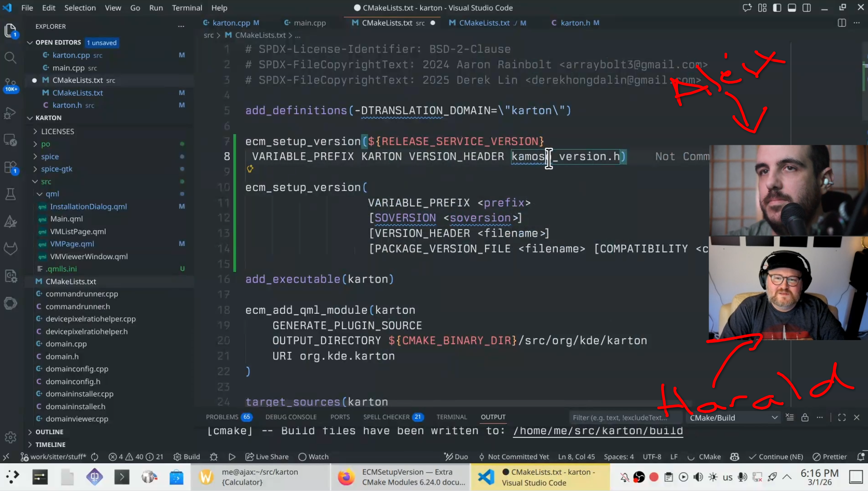Expand the LICENSES folder
Screen dimensions: 868x491
[57, 132]
